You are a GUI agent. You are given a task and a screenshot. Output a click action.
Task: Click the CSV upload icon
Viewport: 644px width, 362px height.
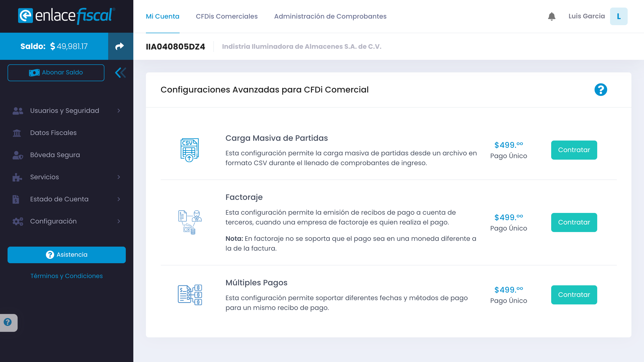click(x=189, y=150)
